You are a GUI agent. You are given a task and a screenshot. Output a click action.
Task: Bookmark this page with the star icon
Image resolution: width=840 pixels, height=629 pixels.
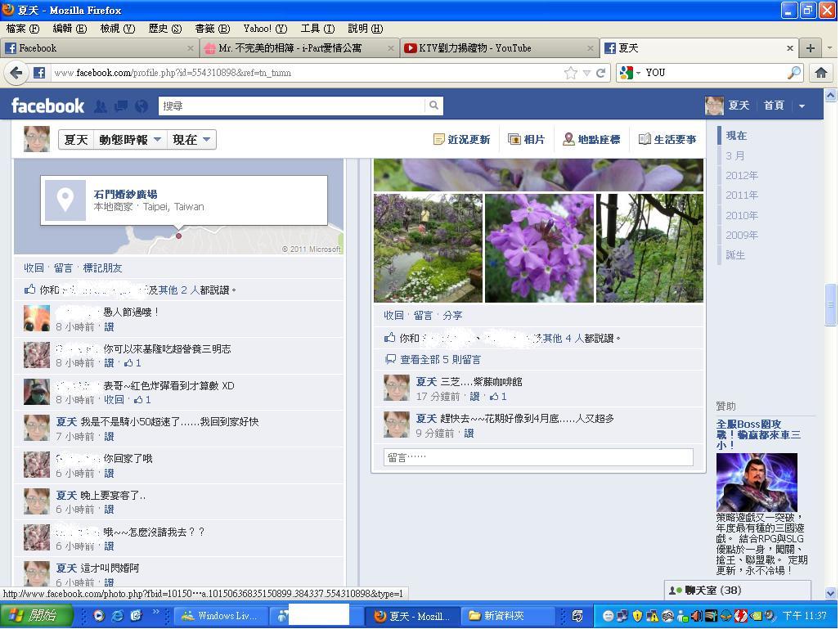pos(570,73)
